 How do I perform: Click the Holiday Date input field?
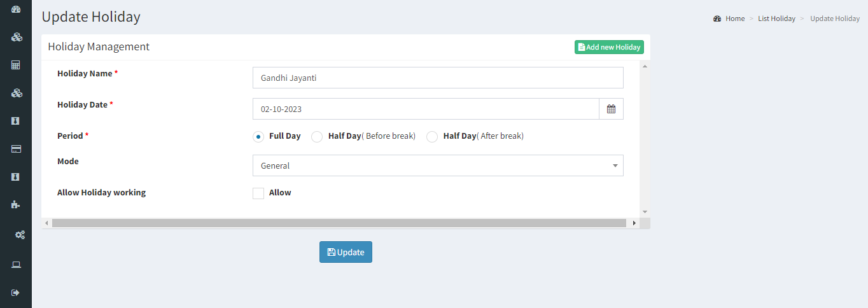click(426, 109)
